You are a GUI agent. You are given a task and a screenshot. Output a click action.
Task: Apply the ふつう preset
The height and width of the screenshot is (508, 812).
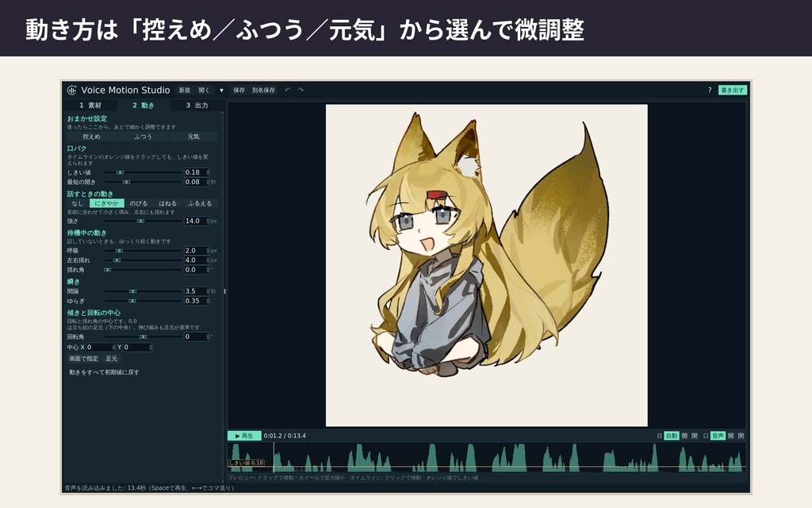tap(143, 137)
